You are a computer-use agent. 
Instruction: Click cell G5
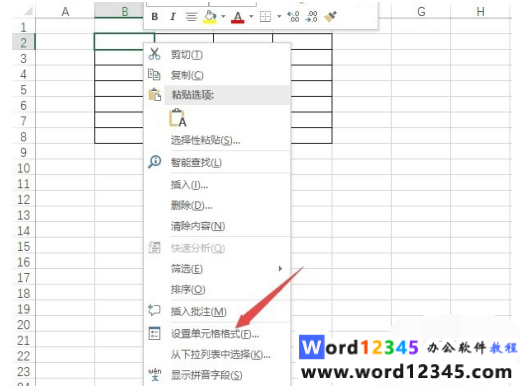pyautogui.click(x=421, y=89)
